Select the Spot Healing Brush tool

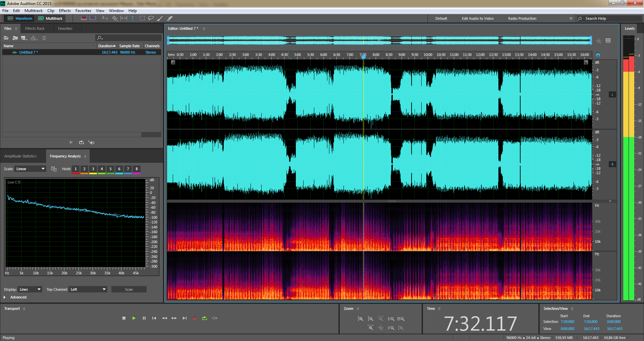click(x=169, y=18)
